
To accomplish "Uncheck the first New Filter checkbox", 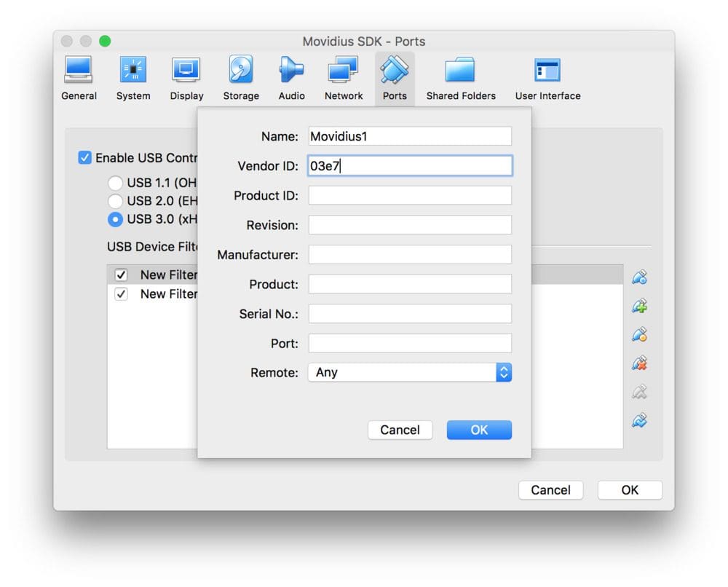I will 122,275.
